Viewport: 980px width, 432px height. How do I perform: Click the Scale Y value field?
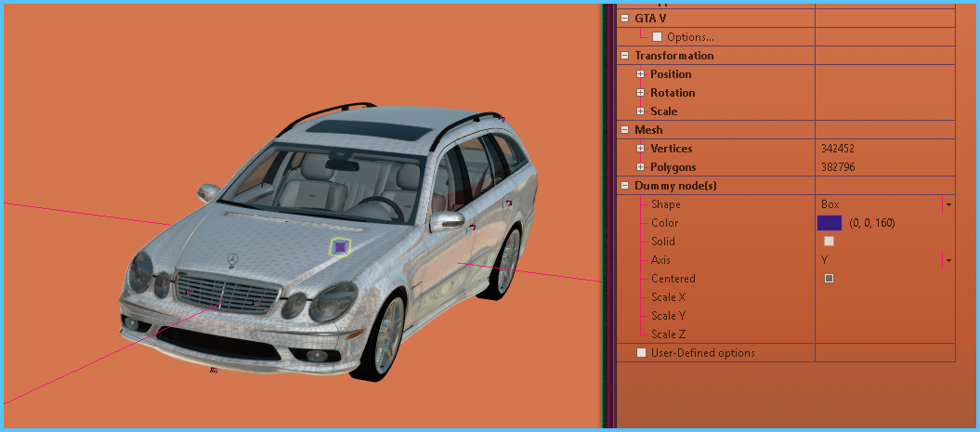tap(882, 316)
